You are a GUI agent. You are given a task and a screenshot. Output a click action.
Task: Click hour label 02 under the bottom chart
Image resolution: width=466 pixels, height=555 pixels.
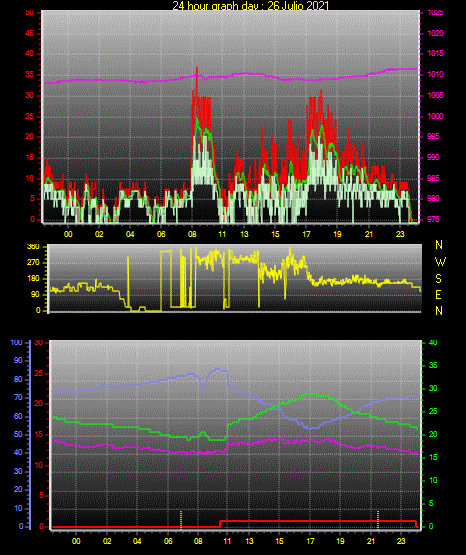pyautogui.click(x=107, y=541)
